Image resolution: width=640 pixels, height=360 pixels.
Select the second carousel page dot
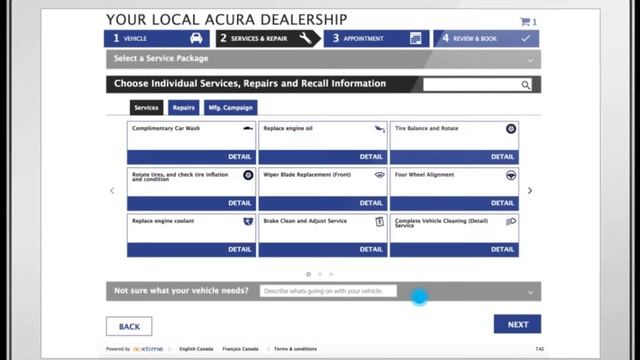point(320,274)
